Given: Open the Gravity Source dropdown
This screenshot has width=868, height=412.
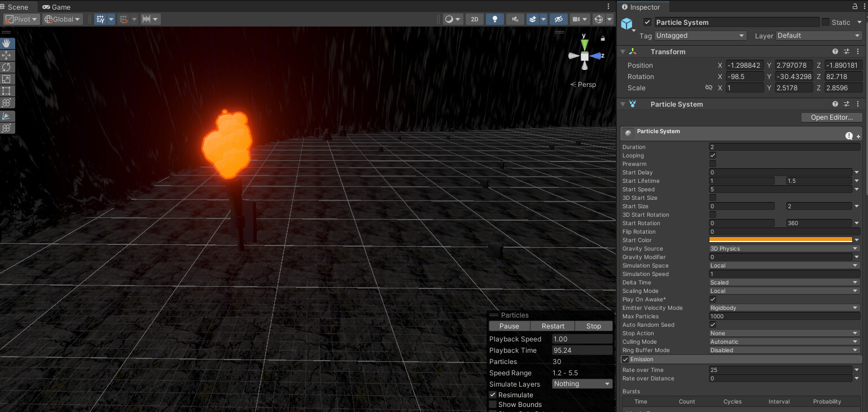Looking at the screenshot, I should click(x=784, y=248).
